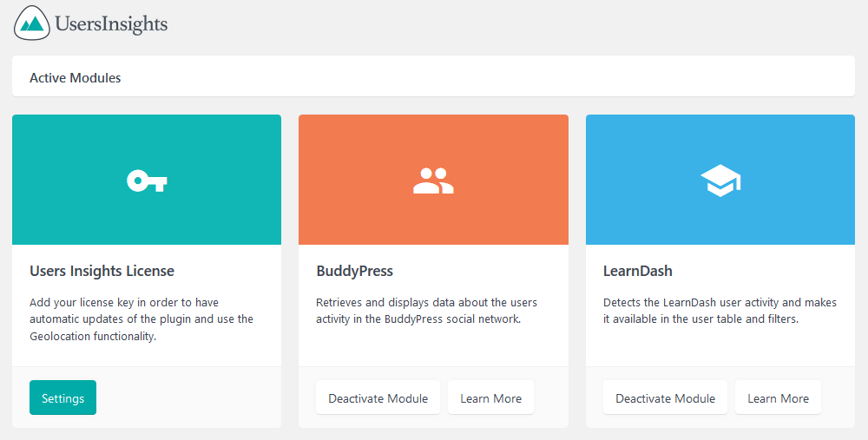Image resolution: width=868 pixels, height=440 pixels.
Task: Click the orange BuddyPress card banner
Action: click(x=433, y=180)
